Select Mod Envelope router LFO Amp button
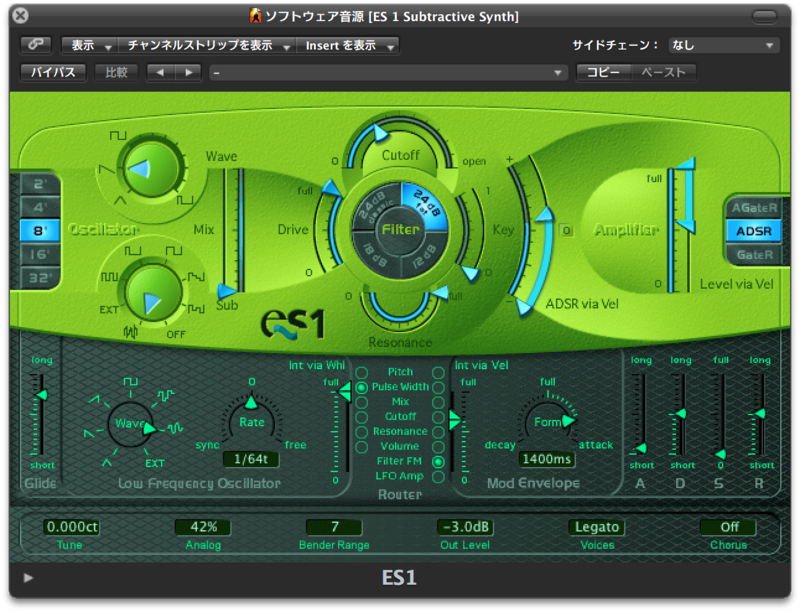The width and height of the screenshot is (800, 612). pos(438,477)
